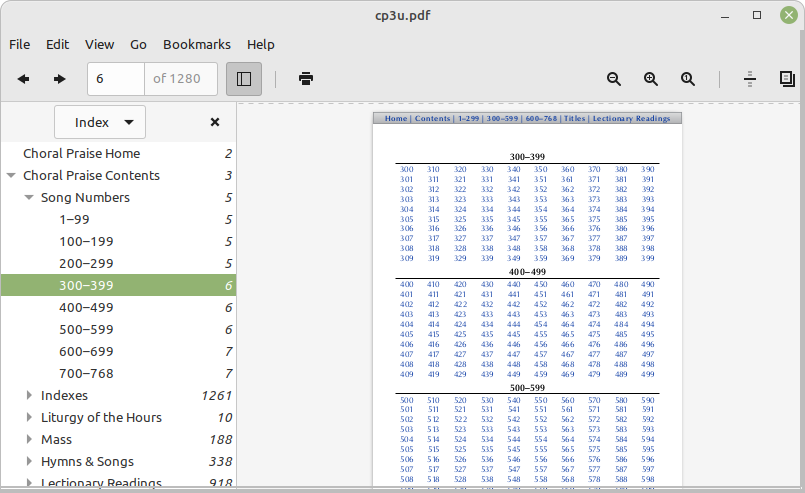Viewport: 805px width, 493px height.
Task: Select the 100–199 index entry
Action: [x=86, y=242]
